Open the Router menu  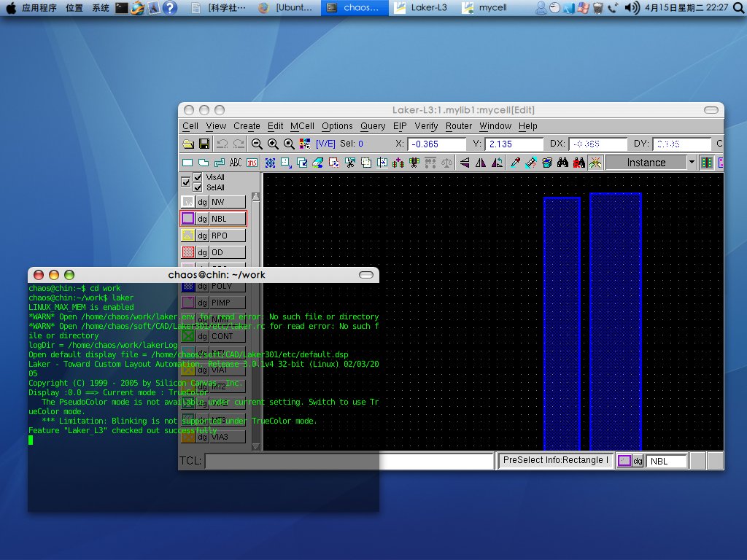[459, 126]
